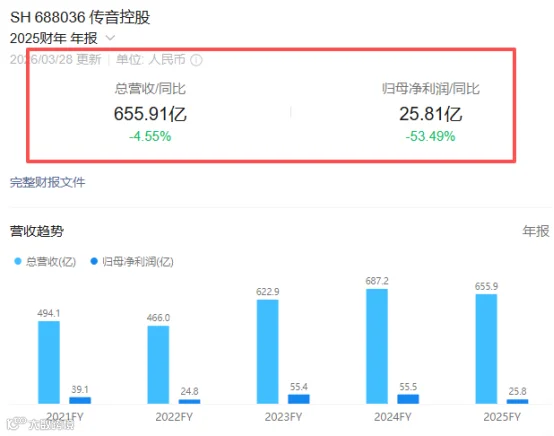The image size is (554, 436).
Task: Click the 2025FY axis label
Action: pyautogui.click(x=502, y=417)
